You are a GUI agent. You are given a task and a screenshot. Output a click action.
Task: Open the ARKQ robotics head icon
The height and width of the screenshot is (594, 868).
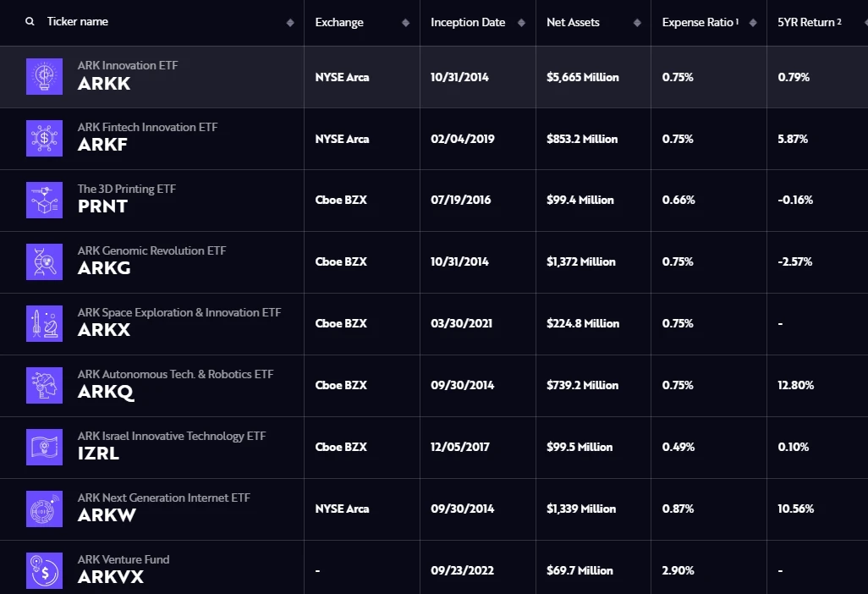(44, 385)
